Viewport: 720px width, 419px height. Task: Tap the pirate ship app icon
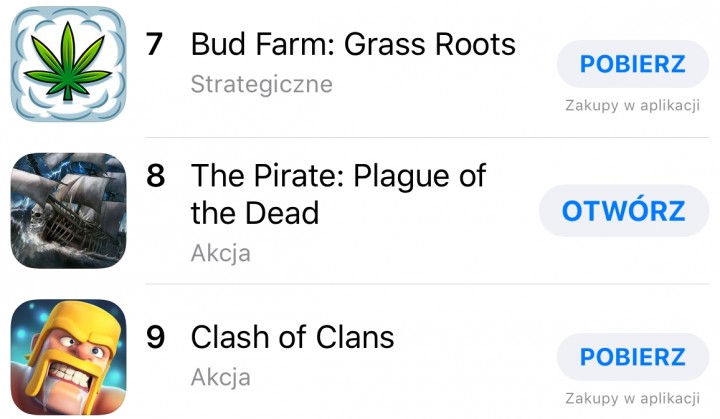68,210
